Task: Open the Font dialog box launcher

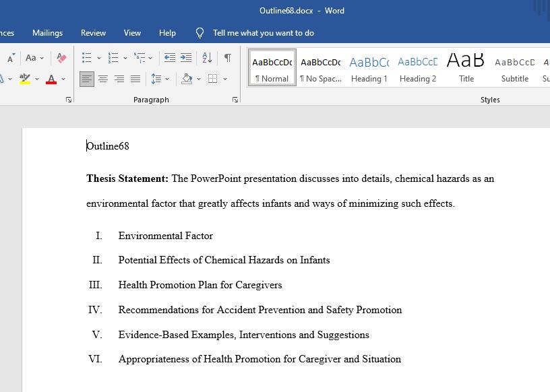Action: 68,100
